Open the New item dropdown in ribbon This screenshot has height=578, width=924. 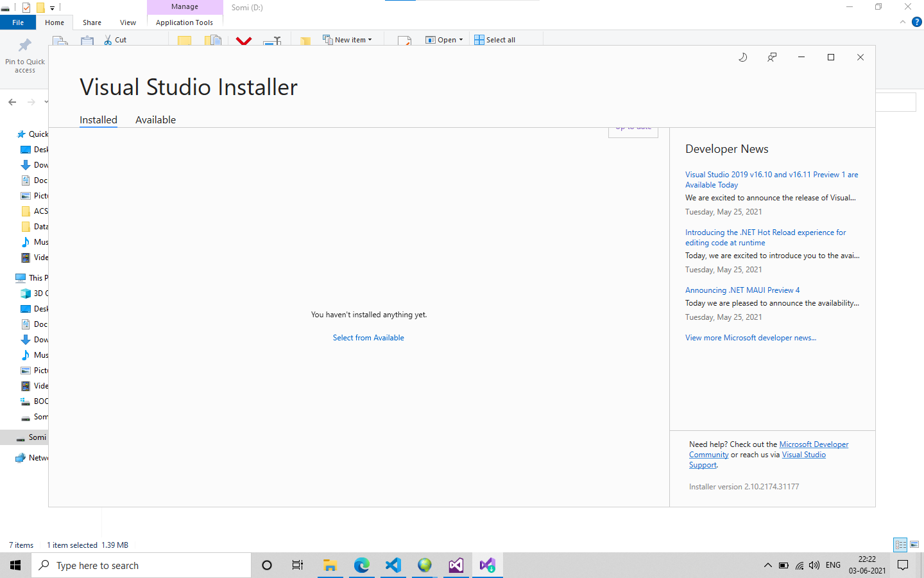pyautogui.click(x=370, y=40)
